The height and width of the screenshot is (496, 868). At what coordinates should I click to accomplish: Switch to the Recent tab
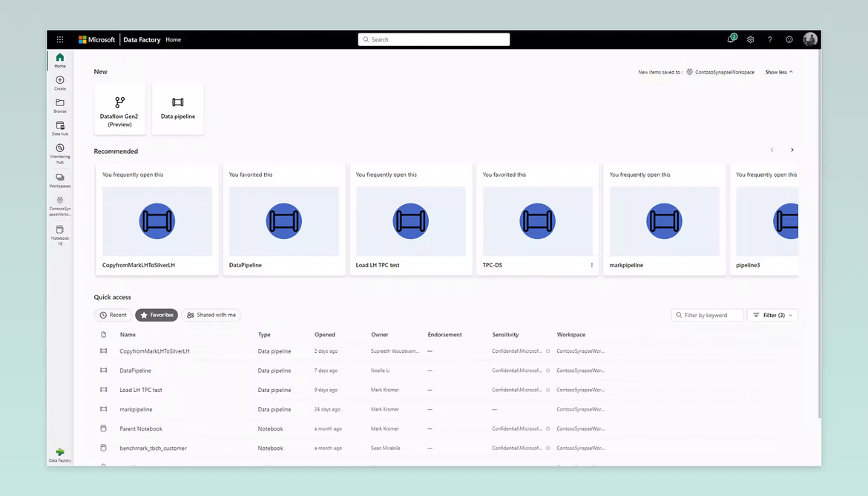click(x=113, y=315)
